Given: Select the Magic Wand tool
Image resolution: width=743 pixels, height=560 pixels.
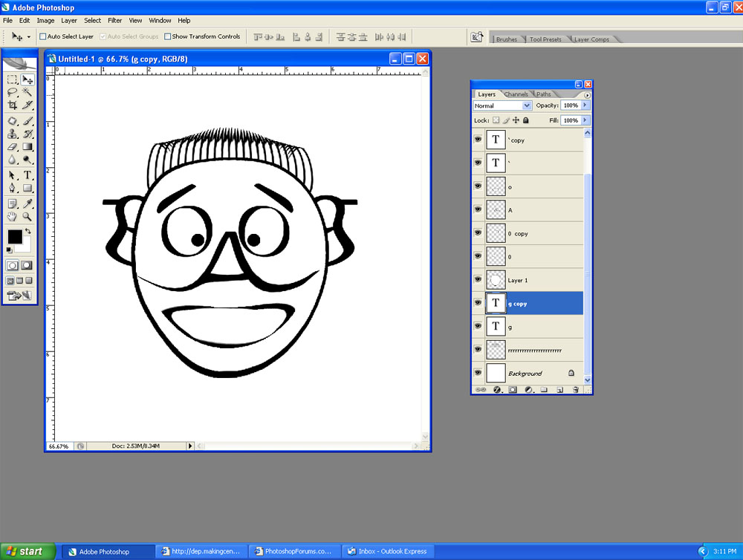Looking at the screenshot, I should click(27, 92).
